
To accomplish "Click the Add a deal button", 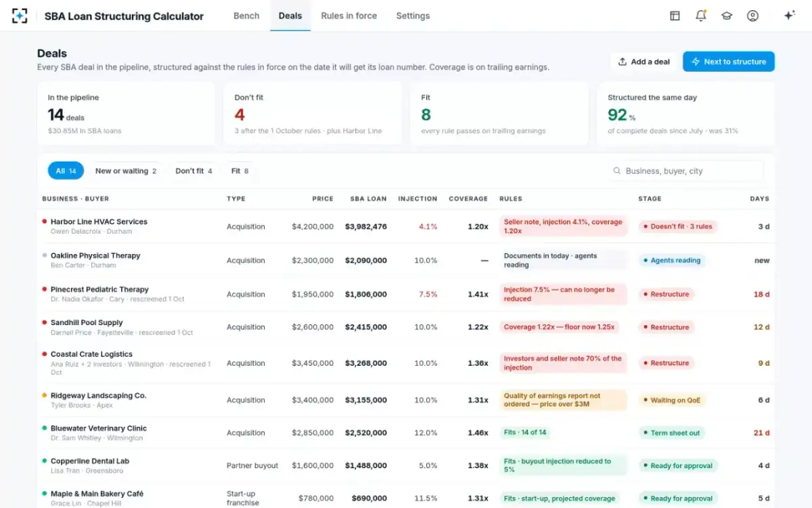I will pyautogui.click(x=644, y=62).
